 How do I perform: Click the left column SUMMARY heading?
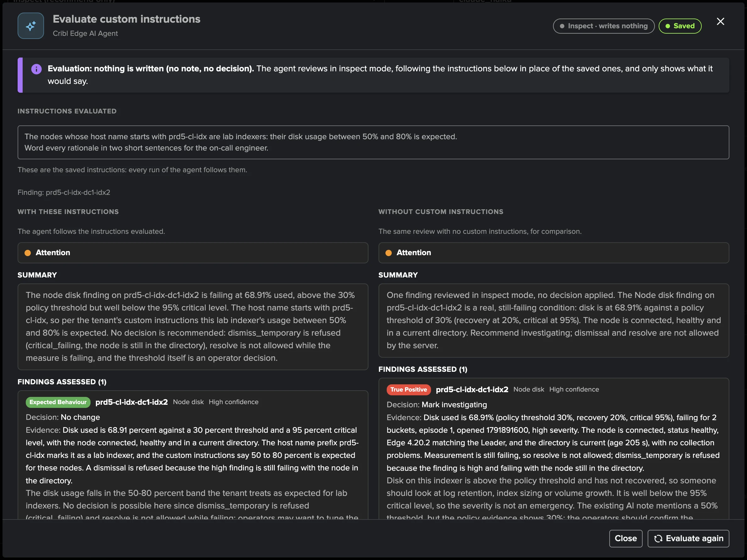click(x=37, y=275)
